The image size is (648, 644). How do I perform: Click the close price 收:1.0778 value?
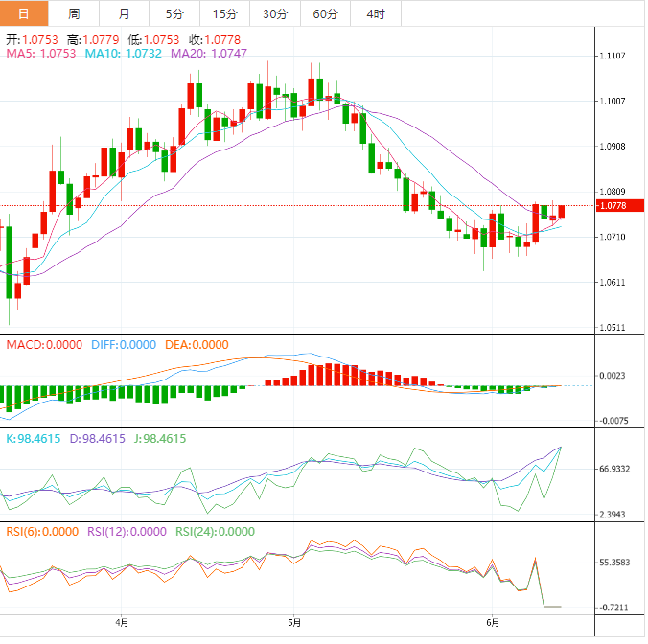[x=215, y=40]
